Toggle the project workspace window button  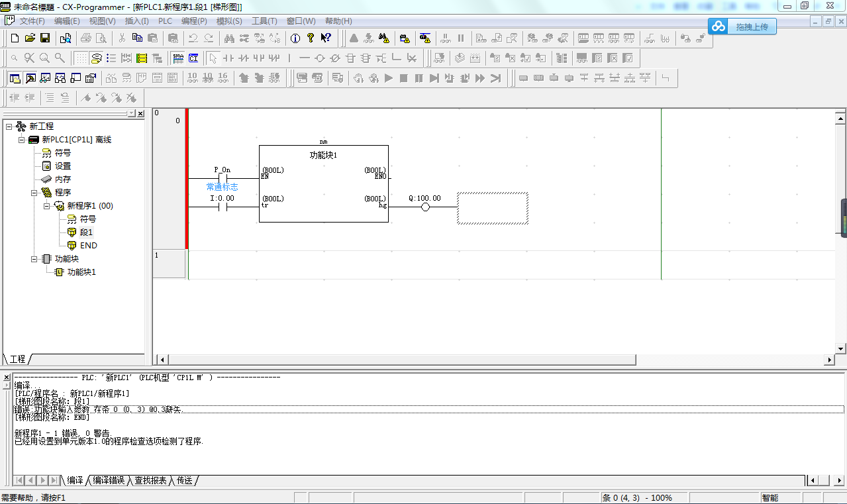(x=15, y=78)
